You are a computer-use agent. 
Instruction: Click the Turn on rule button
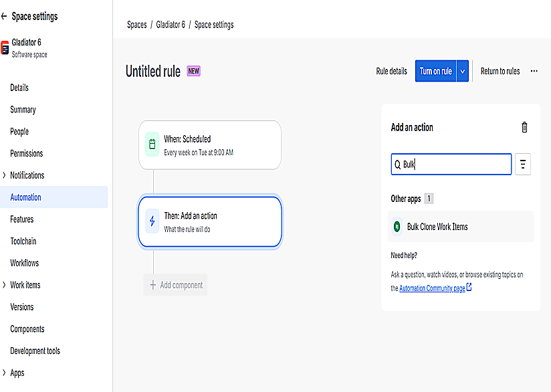point(435,72)
